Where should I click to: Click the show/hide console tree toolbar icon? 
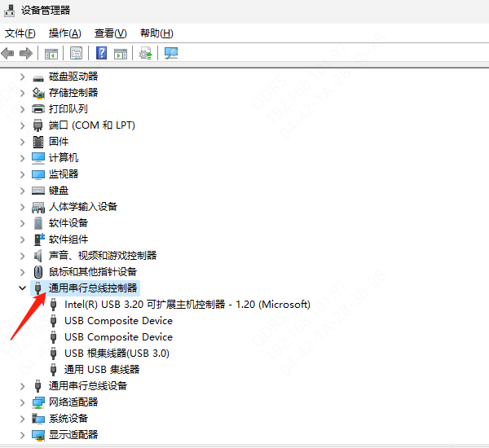(x=51, y=54)
